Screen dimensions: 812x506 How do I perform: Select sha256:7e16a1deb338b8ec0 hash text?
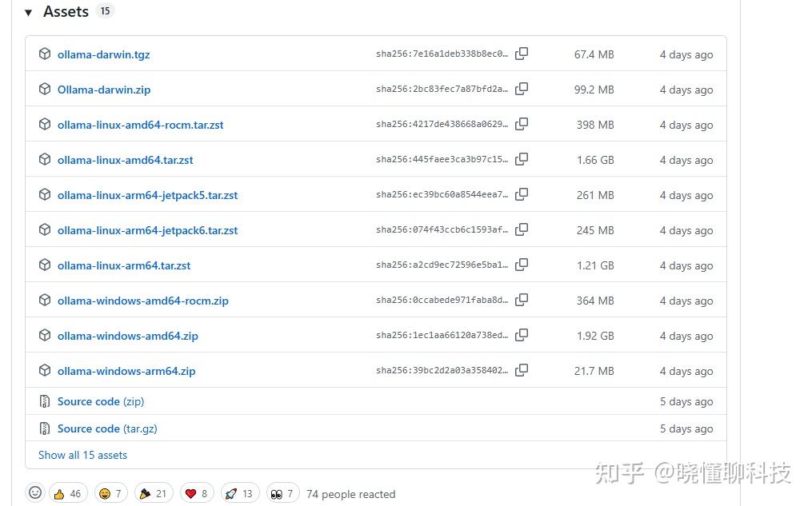[x=442, y=54]
